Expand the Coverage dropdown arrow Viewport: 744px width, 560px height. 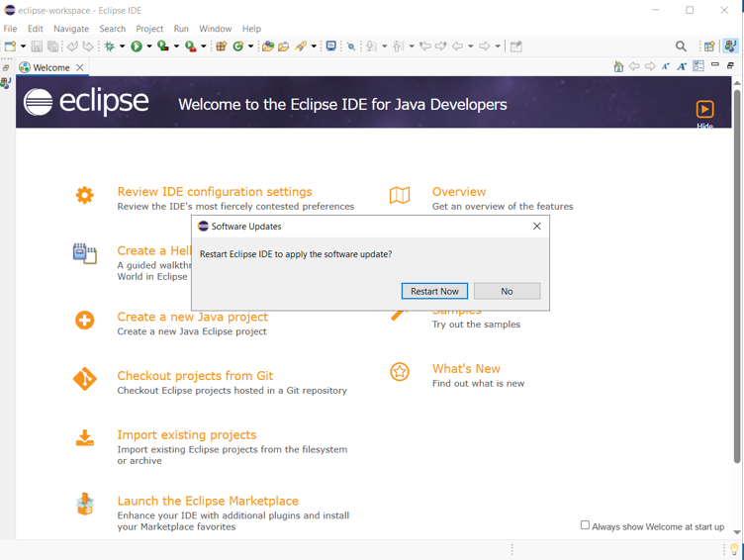click(x=176, y=47)
